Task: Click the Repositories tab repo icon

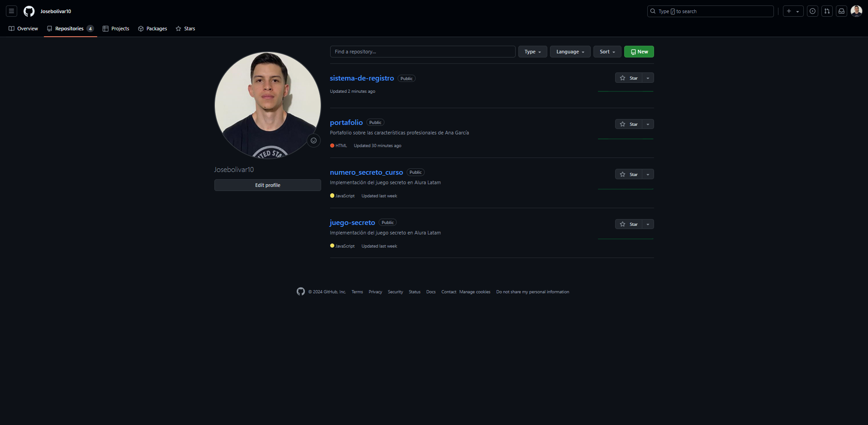Action: 50,29
